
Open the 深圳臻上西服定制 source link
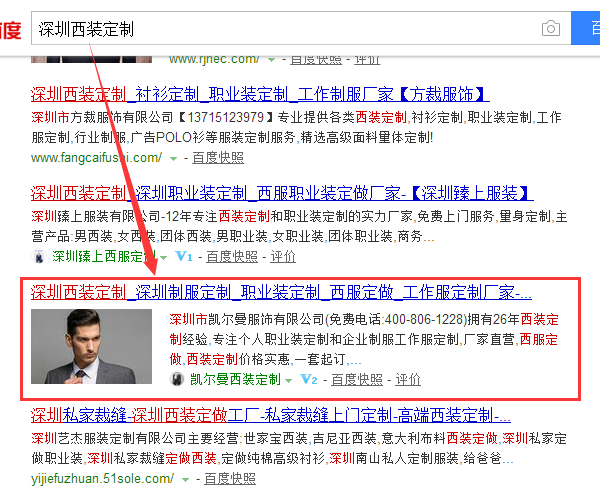[104, 256]
